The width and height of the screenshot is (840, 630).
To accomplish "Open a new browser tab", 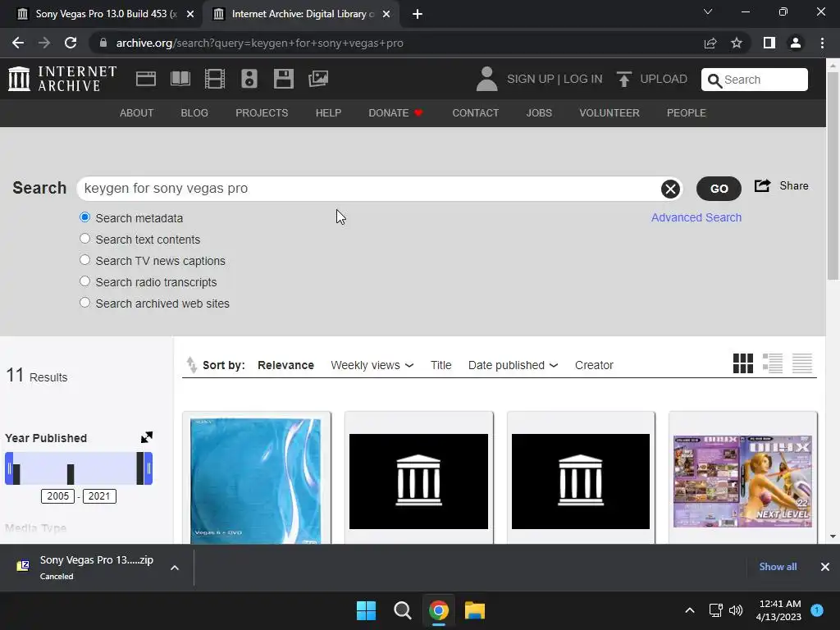I will point(418,14).
